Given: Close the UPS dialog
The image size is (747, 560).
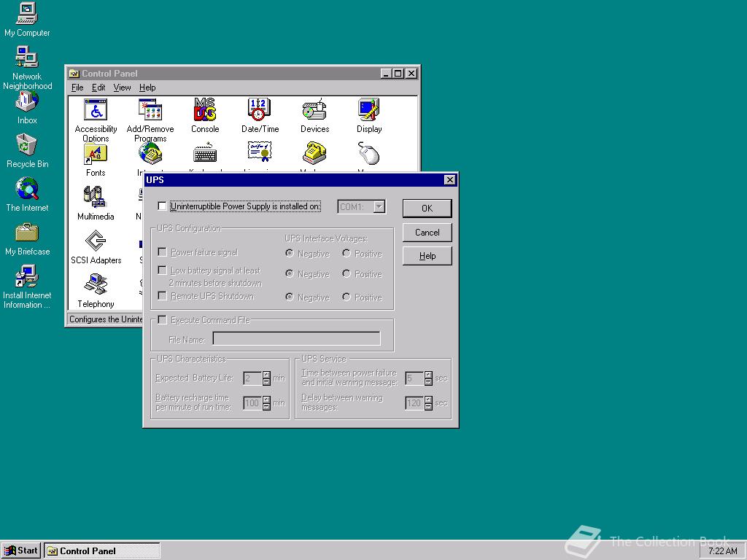Looking at the screenshot, I should click(449, 179).
